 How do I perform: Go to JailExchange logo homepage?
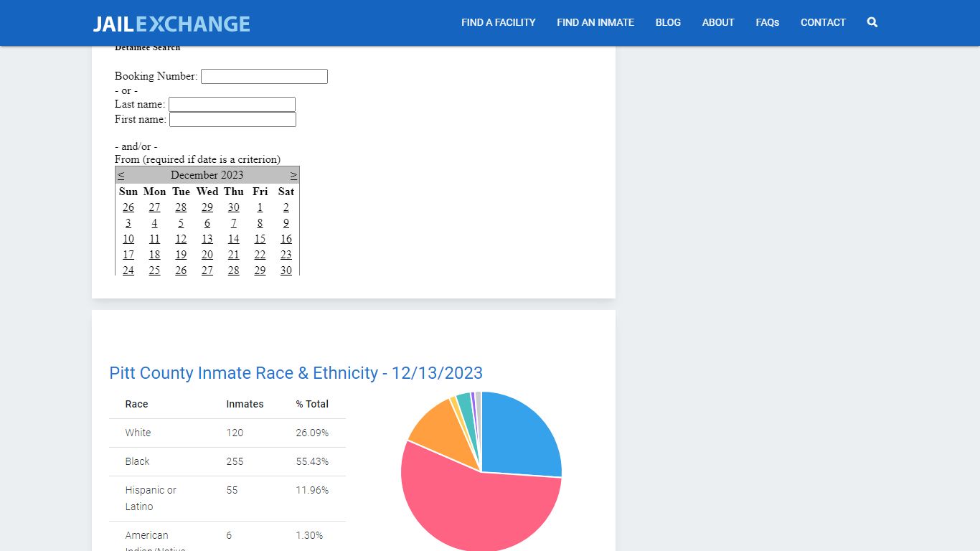click(171, 24)
